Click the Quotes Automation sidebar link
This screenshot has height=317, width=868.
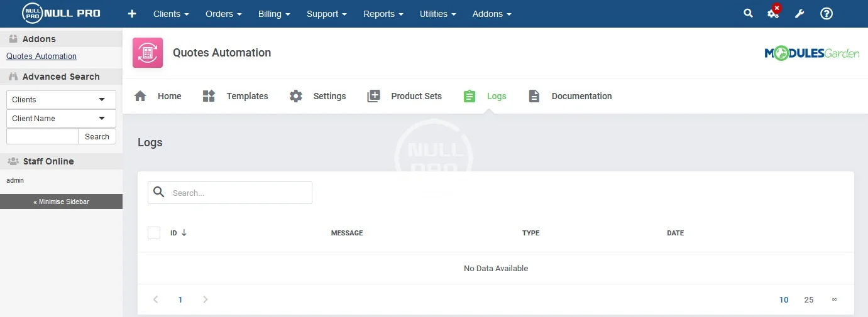point(41,56)
